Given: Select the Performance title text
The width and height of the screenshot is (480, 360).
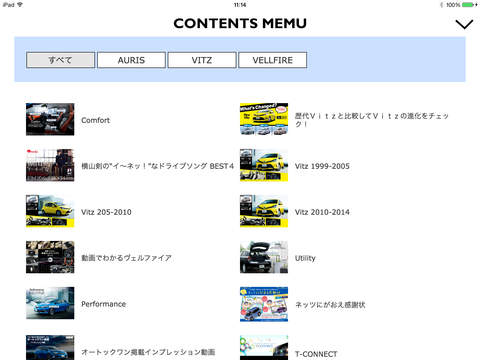Looking at the screenshot, I should pyautogui.click(x=104, y=304).
